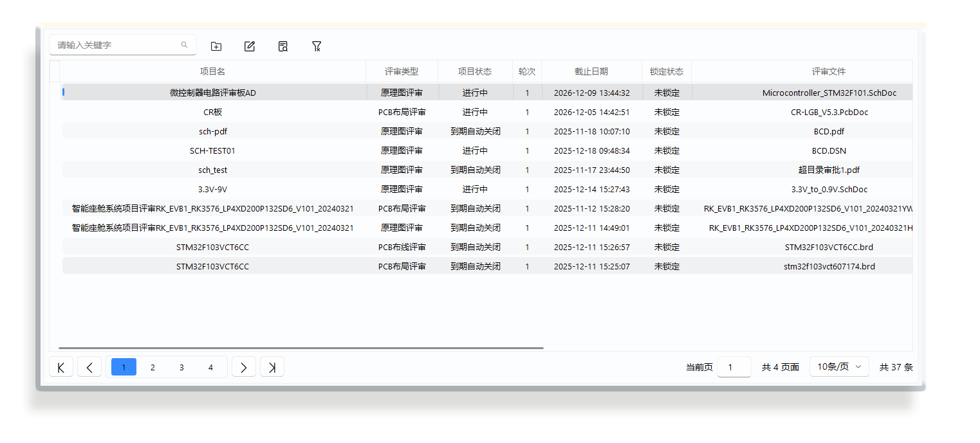
Task: Go to the previous page arrow
Action: tap(89, 367)
